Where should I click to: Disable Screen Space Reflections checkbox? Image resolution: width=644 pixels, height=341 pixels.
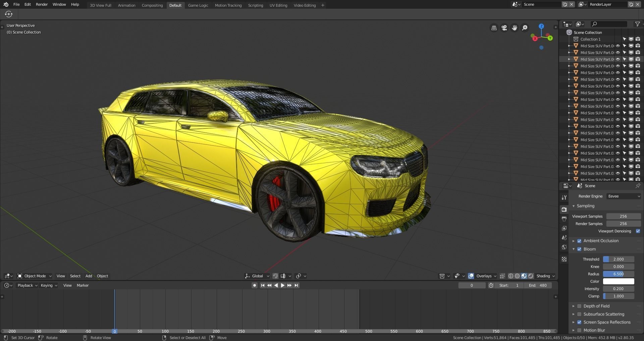coord(579,322)
